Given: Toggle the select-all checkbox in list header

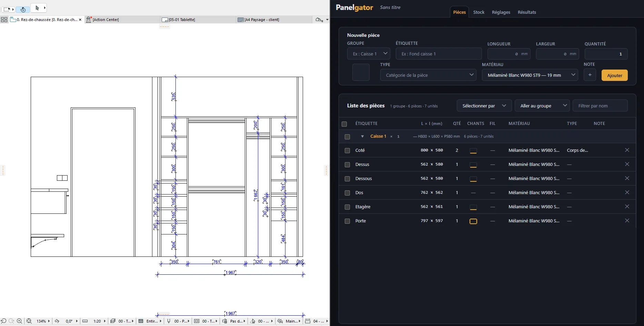Looking at the screenshot, I should (344, 124).
